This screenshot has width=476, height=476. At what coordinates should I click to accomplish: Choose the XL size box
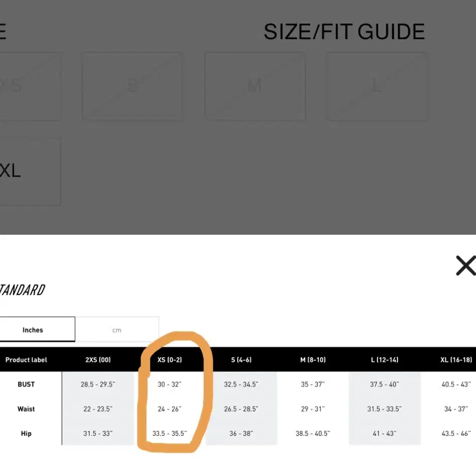[x=30, y=171]
